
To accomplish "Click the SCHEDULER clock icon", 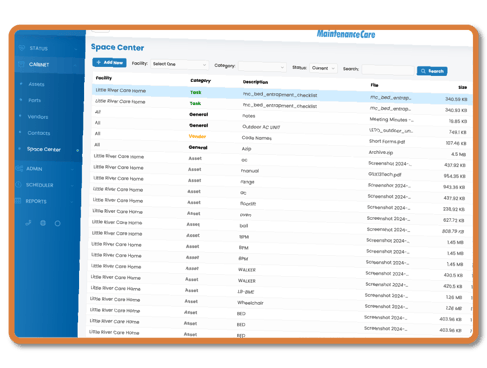I will (19, 184).
